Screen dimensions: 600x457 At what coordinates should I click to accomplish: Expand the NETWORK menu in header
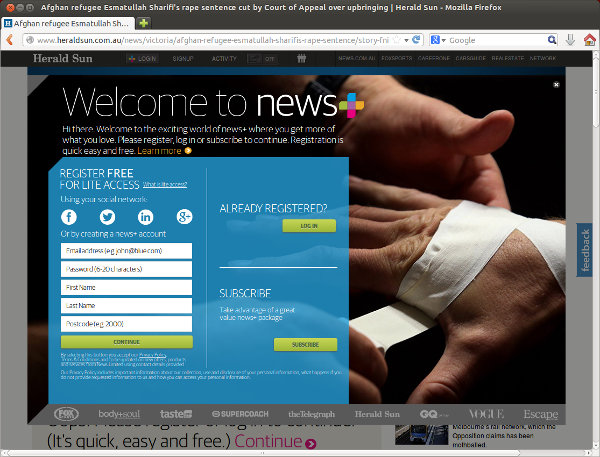pos(543,58)
